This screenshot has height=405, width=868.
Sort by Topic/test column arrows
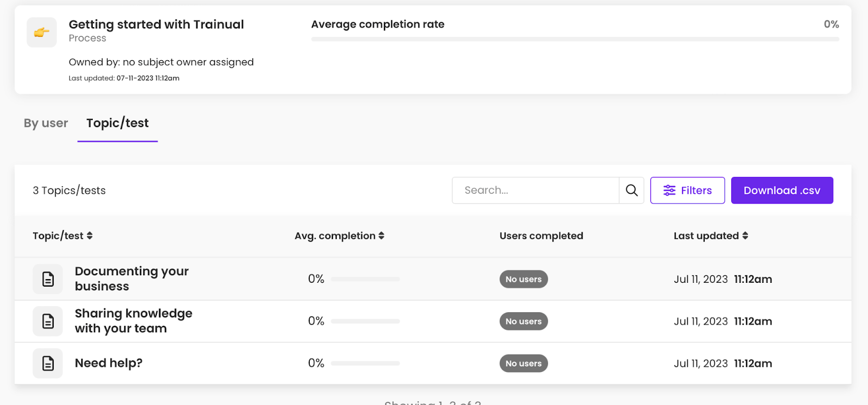tap(90, 236)
